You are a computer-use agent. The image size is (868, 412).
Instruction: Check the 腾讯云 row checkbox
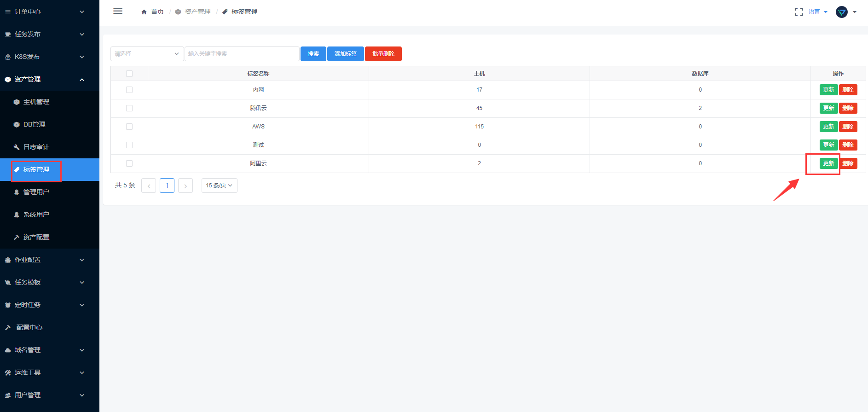(x=129, y=108)
